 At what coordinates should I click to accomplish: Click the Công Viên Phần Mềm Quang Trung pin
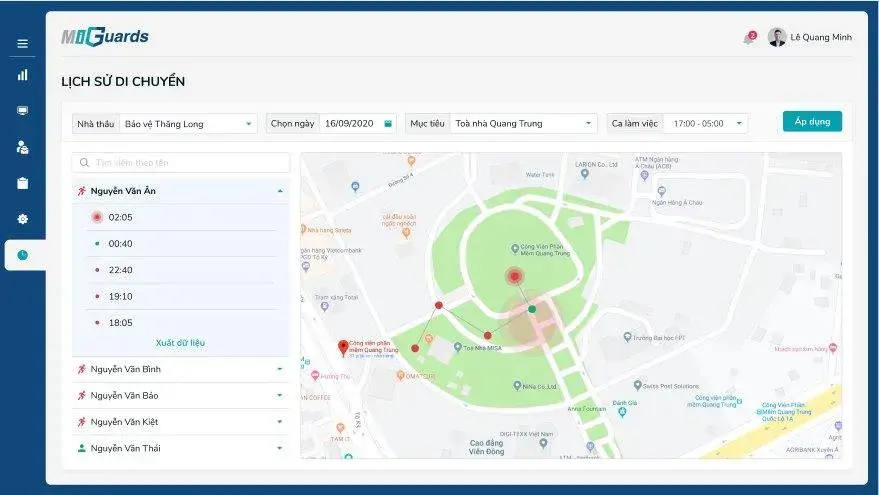coord(515,248)
